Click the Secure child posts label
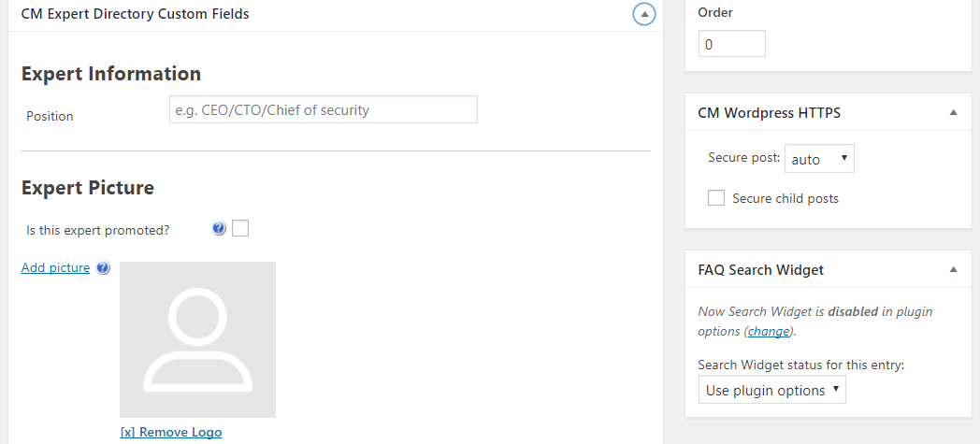 (785, 198)
